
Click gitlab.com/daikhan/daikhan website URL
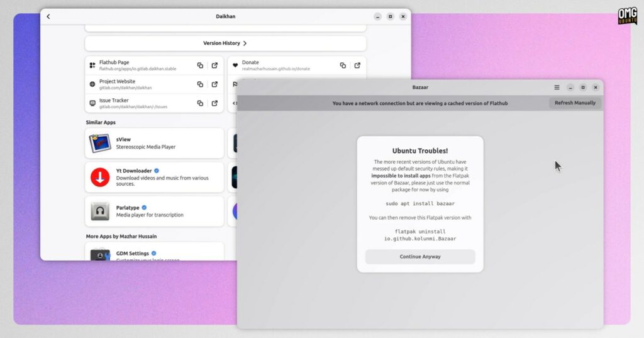[x=125, y=88]
